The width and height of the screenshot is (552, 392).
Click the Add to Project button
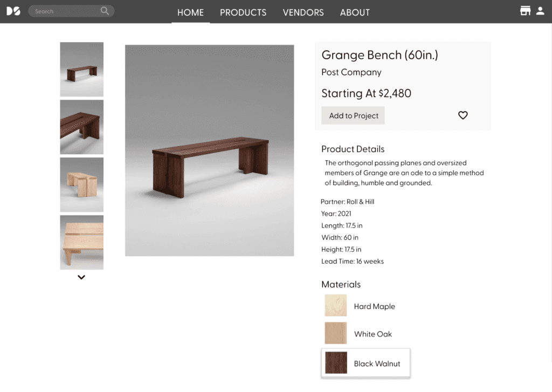tap(353, 115)
